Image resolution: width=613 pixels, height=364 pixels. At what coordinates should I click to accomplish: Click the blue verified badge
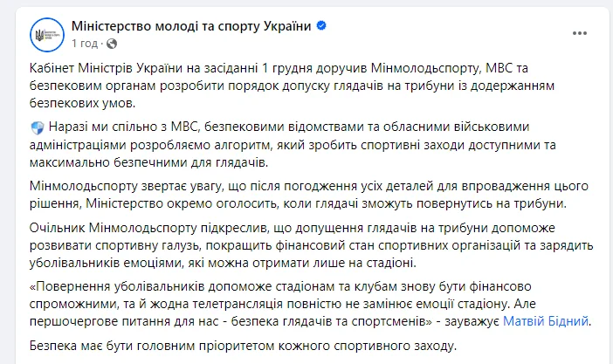(322, 26)
